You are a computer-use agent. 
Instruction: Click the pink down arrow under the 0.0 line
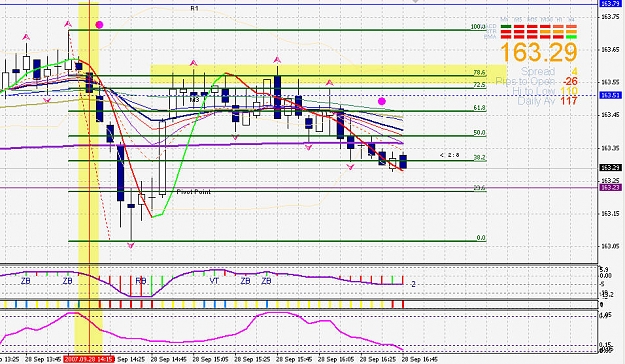tap(131, 246)
